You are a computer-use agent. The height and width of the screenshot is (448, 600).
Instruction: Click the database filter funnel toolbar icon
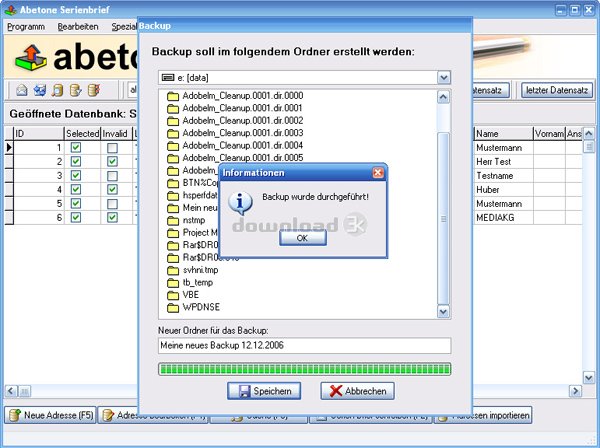coord(76,90)
